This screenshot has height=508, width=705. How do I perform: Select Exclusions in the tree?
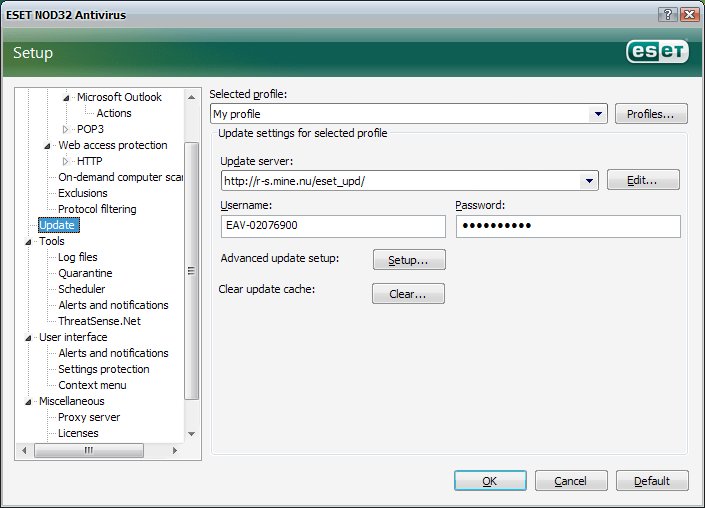tap(83, 193)
